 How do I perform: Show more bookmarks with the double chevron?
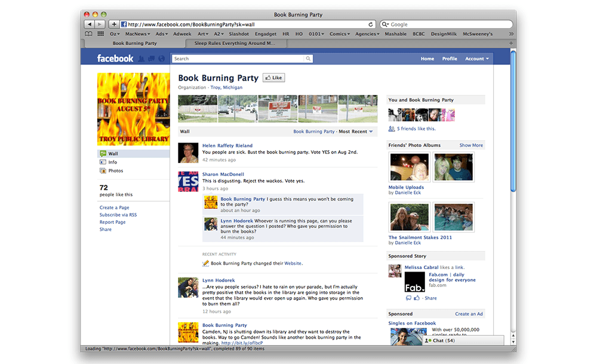(512, 34)
